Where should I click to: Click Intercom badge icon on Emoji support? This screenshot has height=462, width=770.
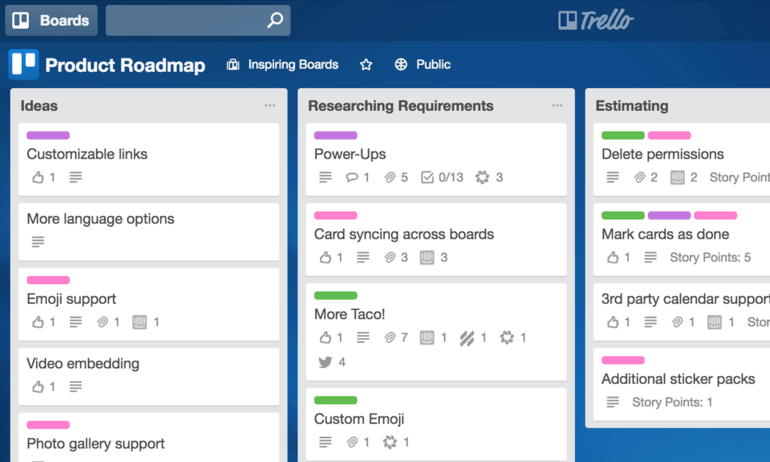139,322
